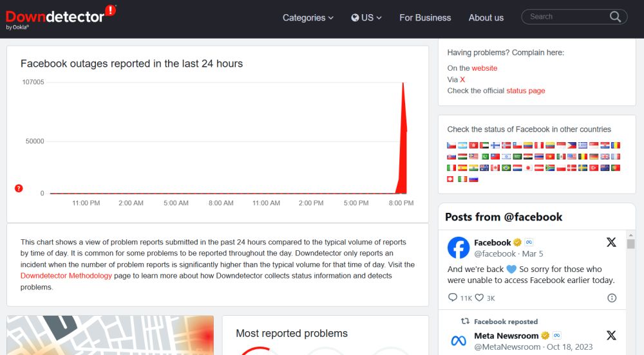The height and width of the screenshot is (355, 644).
Task: Select the Philippines flag
Action: point(572,145)
